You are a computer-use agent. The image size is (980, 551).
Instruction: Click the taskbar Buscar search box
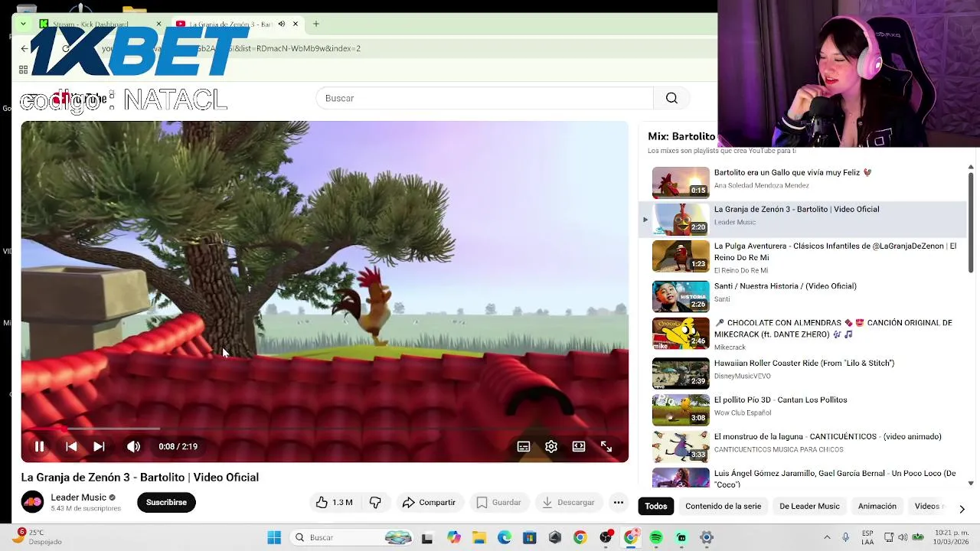tap(352, 537)
